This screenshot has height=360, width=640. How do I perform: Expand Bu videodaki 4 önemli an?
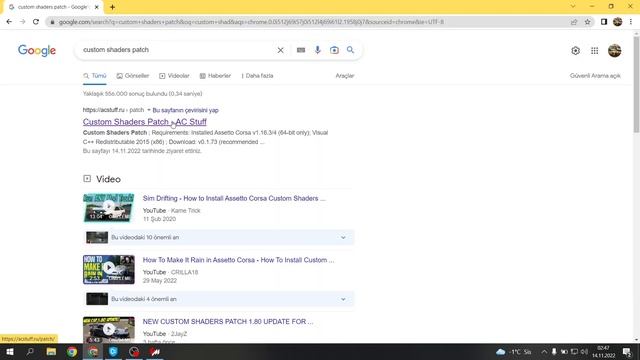click(x=218, y=299)
